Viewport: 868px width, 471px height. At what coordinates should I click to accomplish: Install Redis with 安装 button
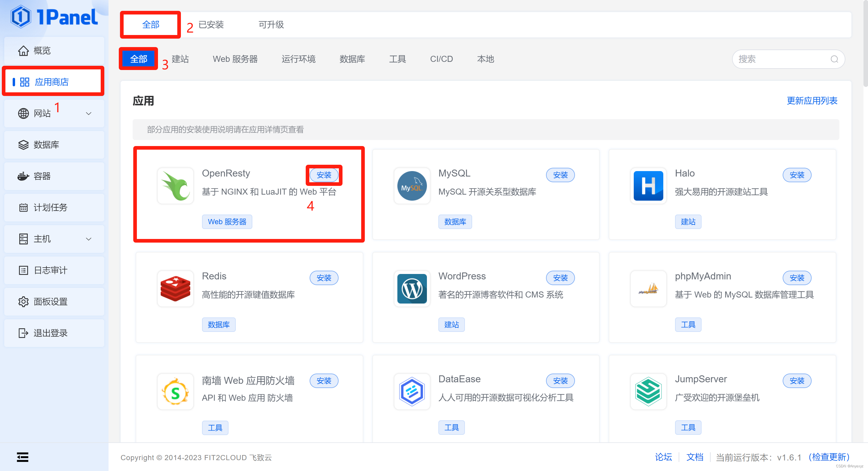(324, 278)
